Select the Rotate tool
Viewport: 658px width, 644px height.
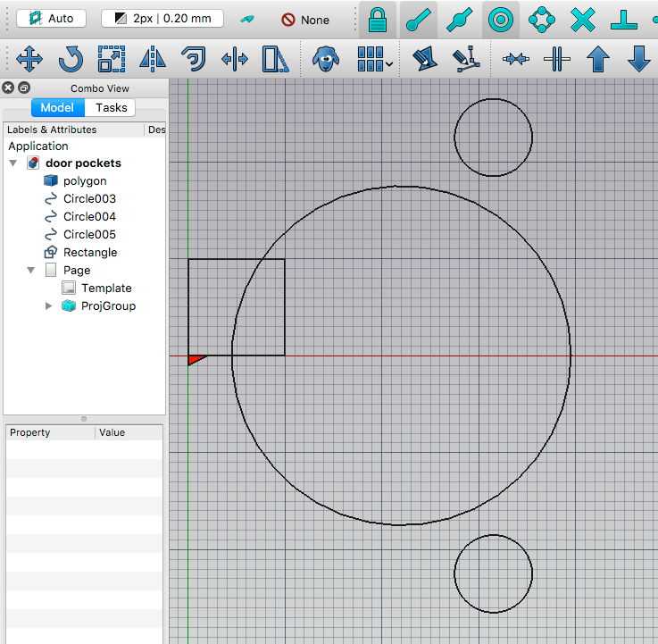coord(71,60)
